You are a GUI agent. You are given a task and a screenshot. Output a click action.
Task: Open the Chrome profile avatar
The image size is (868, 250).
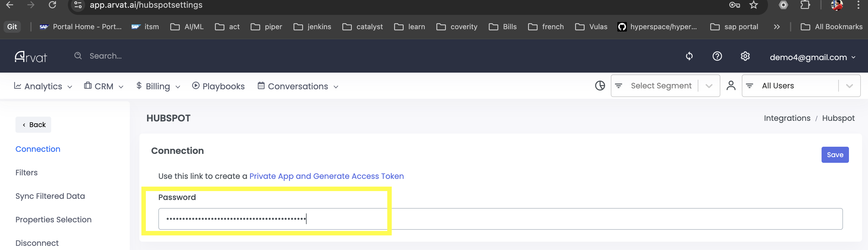(837, 5)
